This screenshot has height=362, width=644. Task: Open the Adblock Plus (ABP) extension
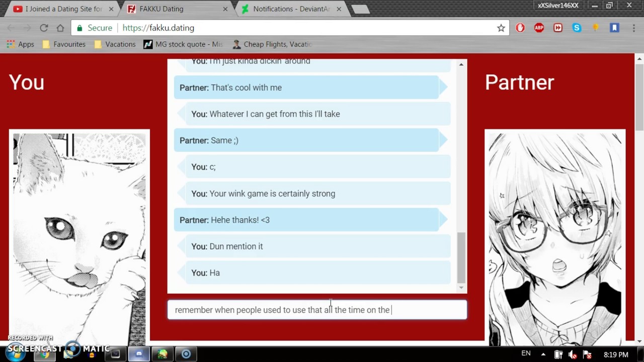[539, 28]
